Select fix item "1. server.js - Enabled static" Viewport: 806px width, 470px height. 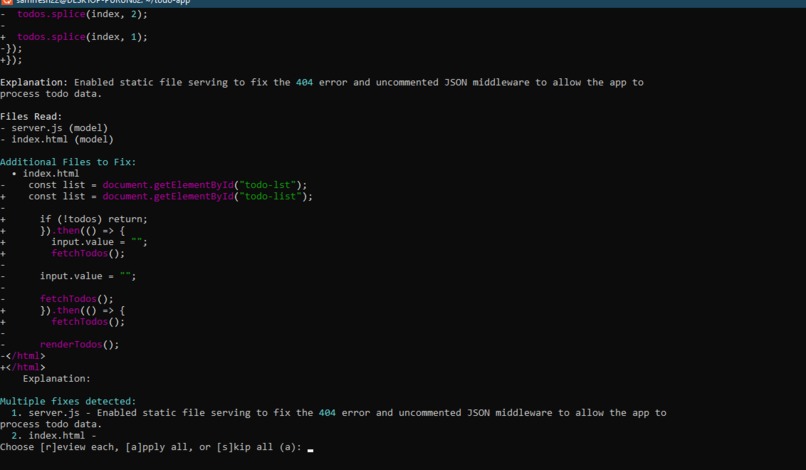pos(339,413)
